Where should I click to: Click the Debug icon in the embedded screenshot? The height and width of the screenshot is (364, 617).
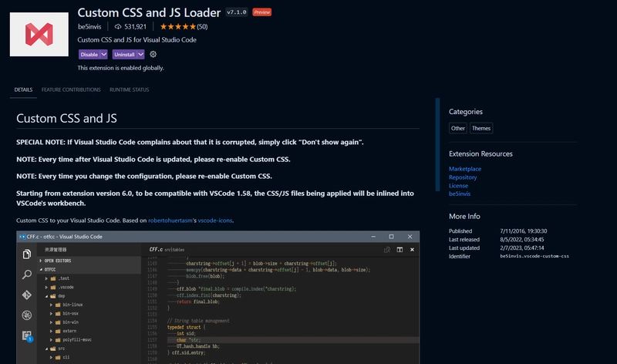click(27, 315)
